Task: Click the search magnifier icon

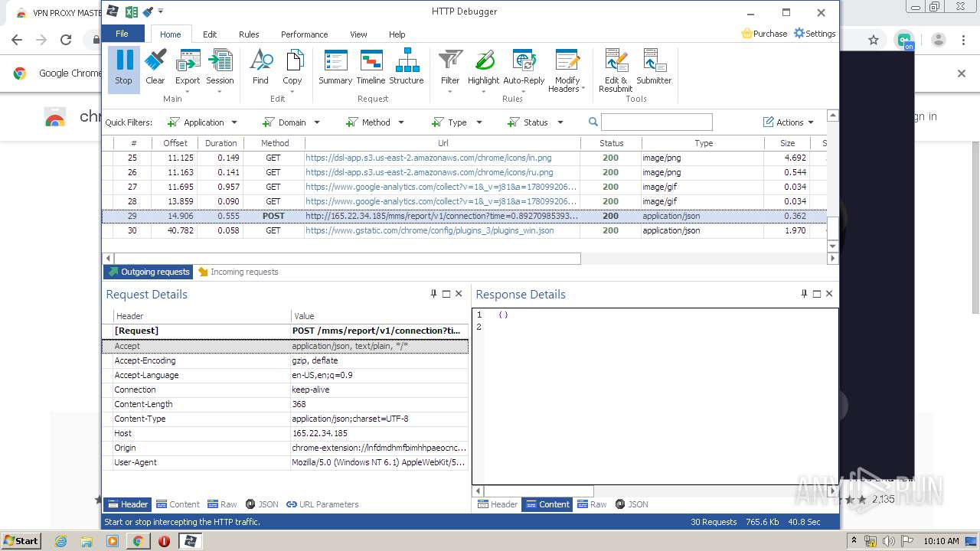Action: 593,122
